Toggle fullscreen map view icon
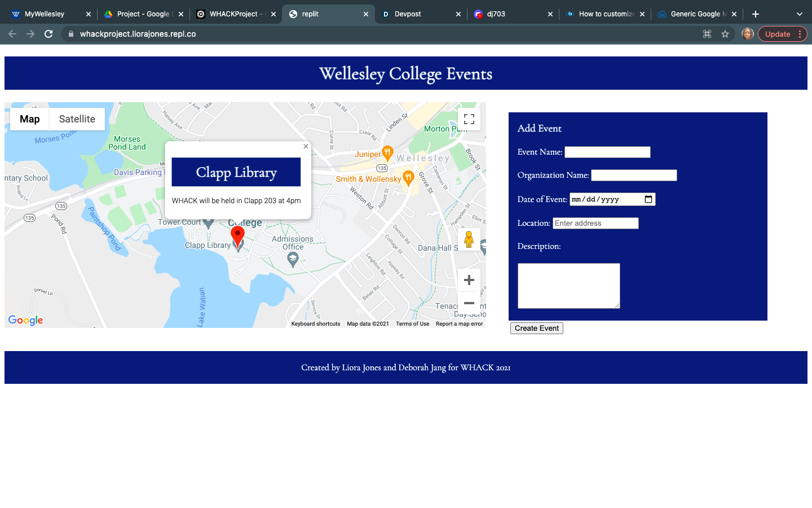Viewport: 812px width, 508px height. (469, 119)
